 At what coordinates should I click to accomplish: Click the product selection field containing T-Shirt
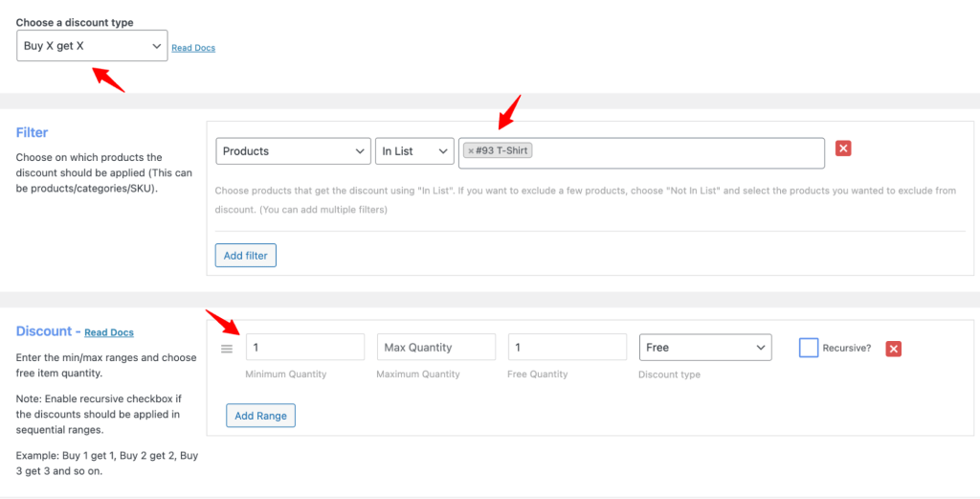pos(641,153)
